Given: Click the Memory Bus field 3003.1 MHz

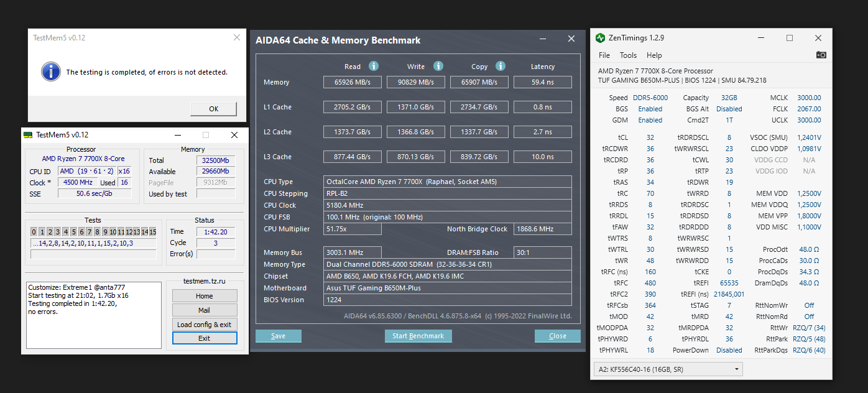Looking at the screenshot, I should click(352, 252).
